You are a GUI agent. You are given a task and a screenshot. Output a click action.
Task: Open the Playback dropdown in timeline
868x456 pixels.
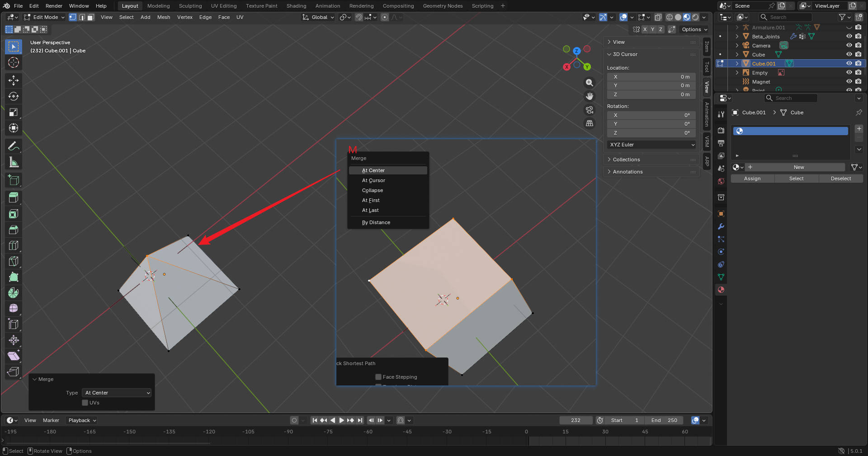click(82, 420)
